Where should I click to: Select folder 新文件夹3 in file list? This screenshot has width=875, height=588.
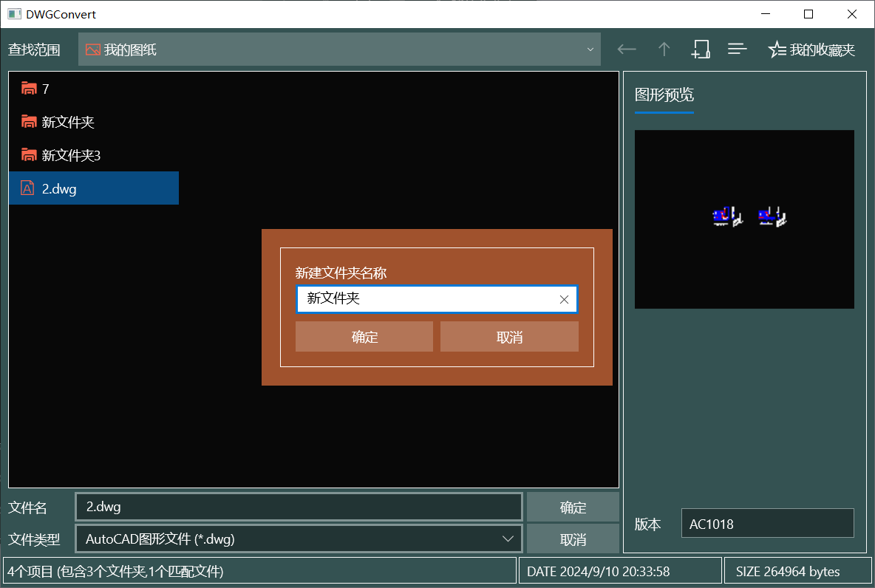[94, 155]
